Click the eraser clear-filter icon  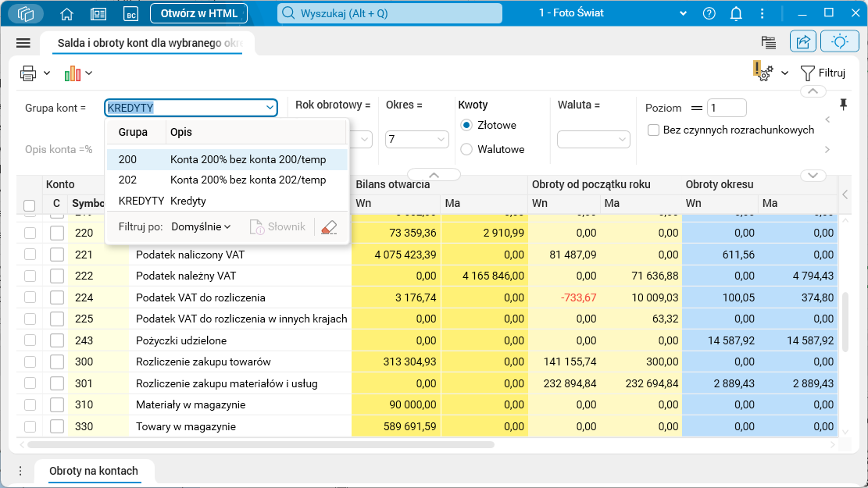pos(329,227)
